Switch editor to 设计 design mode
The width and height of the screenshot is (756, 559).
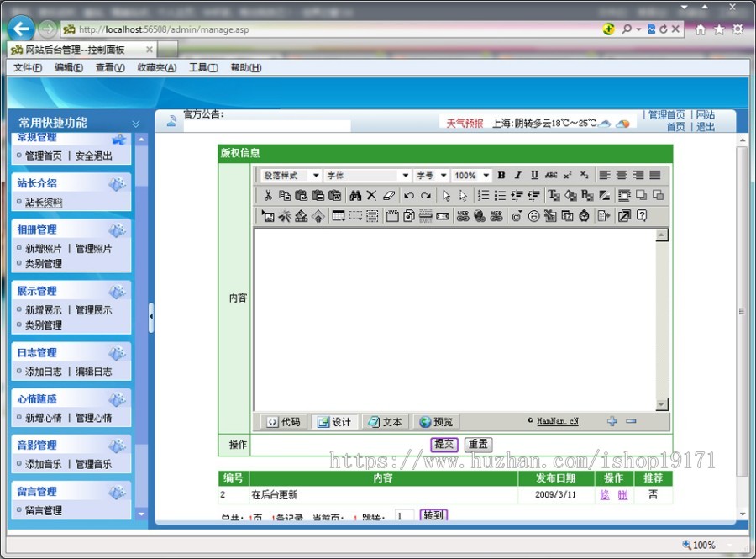coord(334,422)
